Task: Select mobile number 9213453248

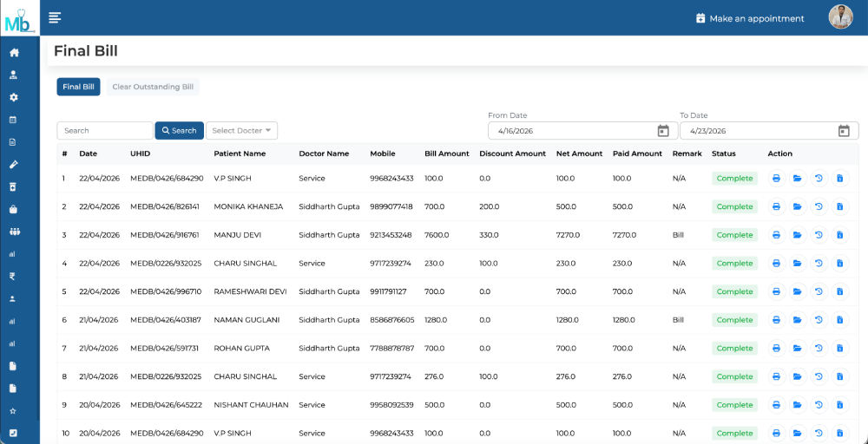Action: [391, 235]
